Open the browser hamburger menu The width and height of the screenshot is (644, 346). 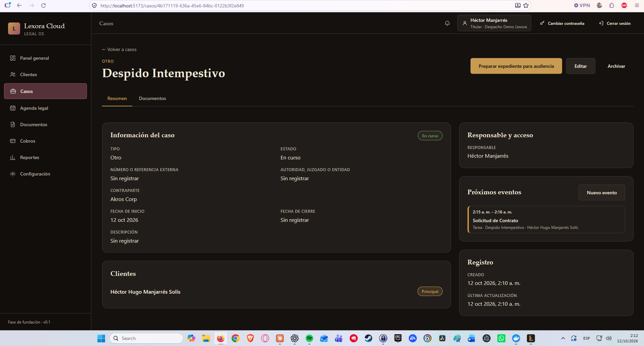(x=637, y=5)
